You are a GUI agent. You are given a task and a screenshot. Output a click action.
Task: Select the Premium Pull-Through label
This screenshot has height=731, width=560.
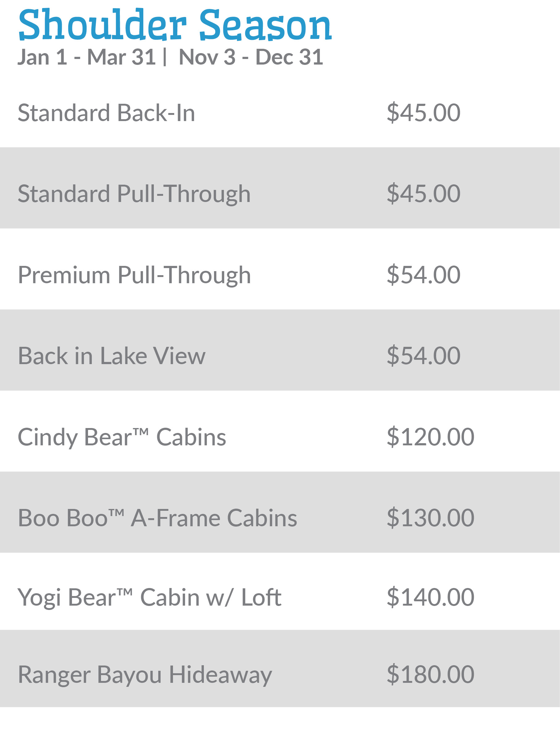coord(134,275)
